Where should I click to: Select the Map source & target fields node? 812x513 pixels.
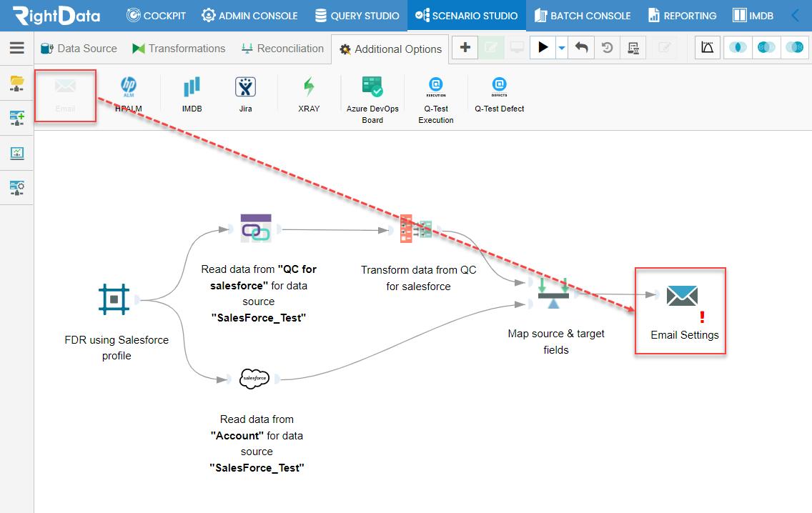pyautogui.click(x=553, y=294)
